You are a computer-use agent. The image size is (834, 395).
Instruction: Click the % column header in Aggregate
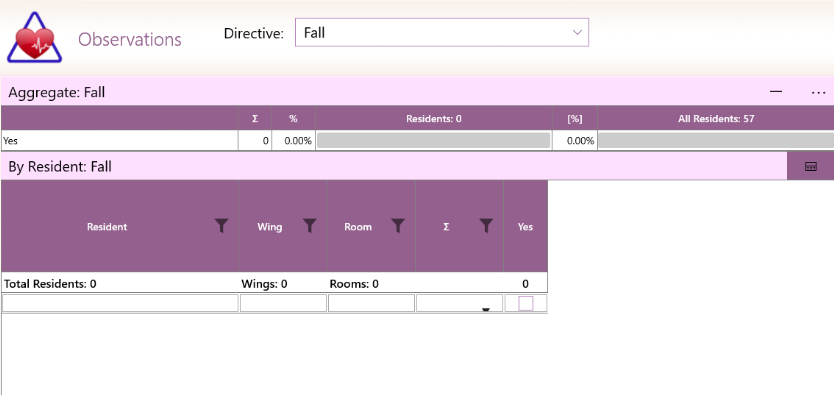[x=293, y=119]
